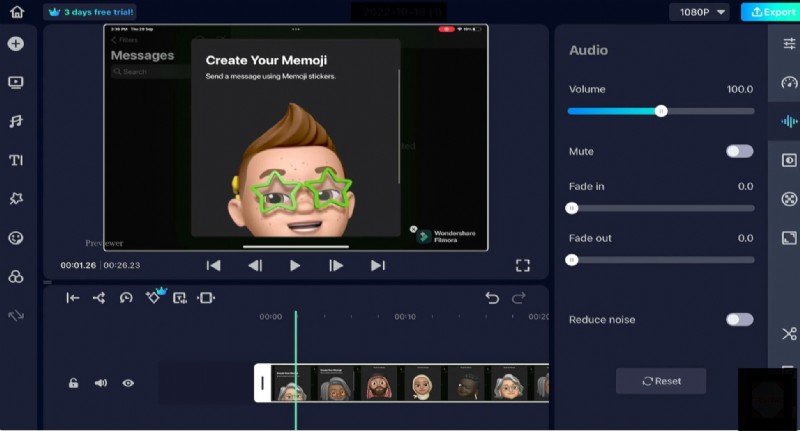The image size is (800, 431).
Task: Toggle the Mute switch
Action: tap(739, 151)
